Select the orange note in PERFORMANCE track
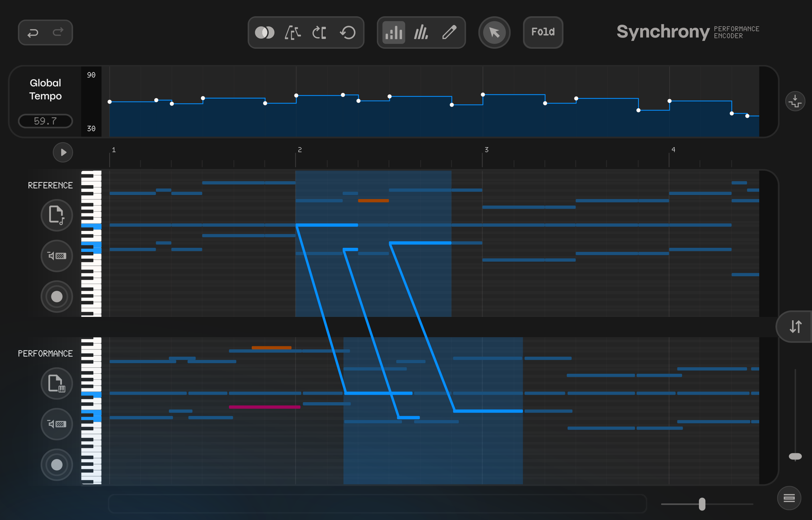 (x=271, y=347)
